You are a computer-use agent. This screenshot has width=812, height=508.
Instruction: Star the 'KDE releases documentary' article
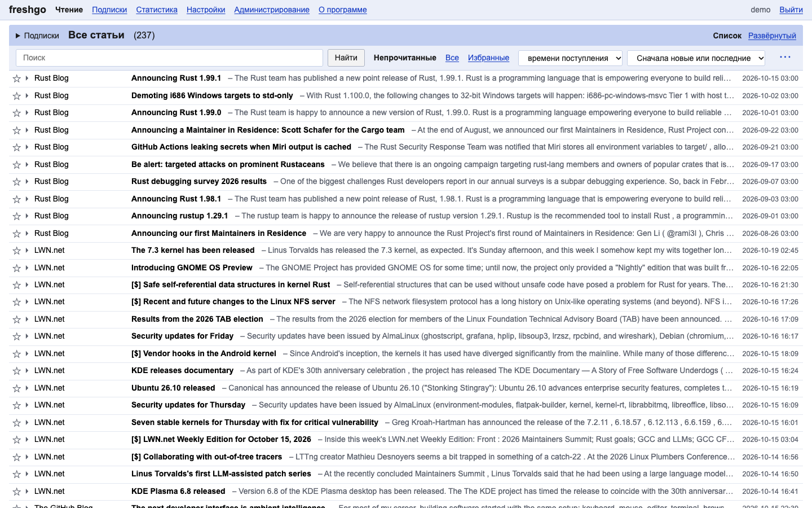(x=17, y=371)
